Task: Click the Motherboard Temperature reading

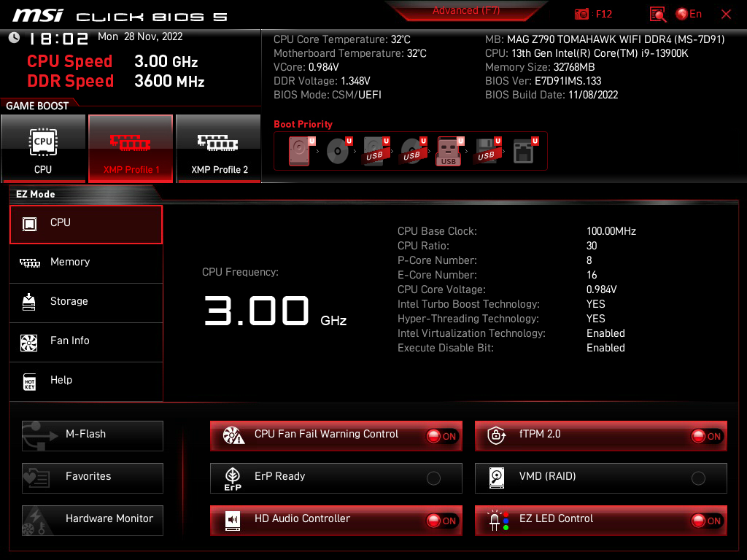Action: click(x=350, y=53)
